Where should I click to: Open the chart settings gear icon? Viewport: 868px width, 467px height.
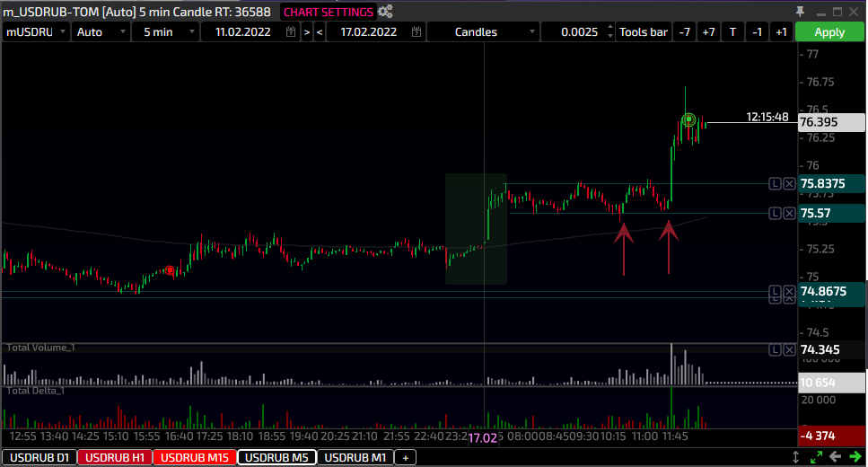tap(385, 12)
